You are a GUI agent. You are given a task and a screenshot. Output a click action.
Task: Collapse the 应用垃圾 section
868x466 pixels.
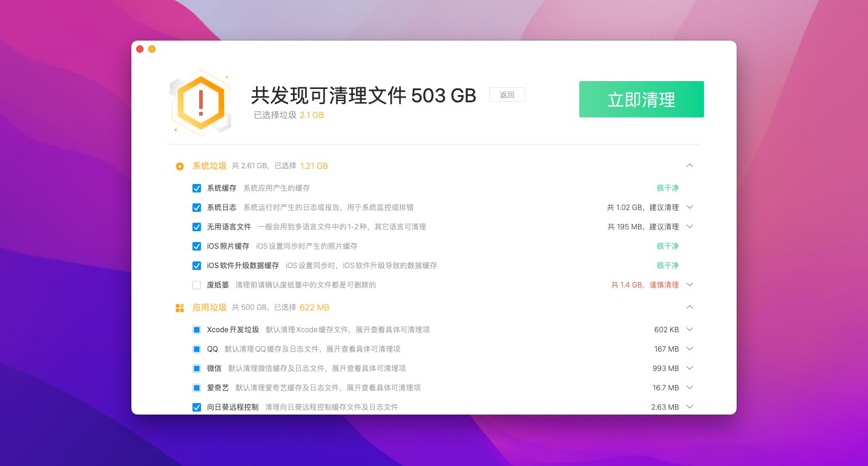(x=689, y=307)
